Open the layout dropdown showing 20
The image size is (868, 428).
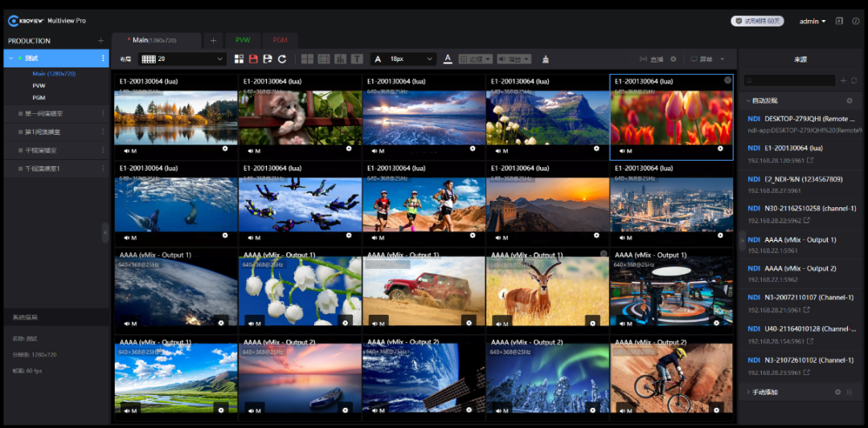coord(182,59)
